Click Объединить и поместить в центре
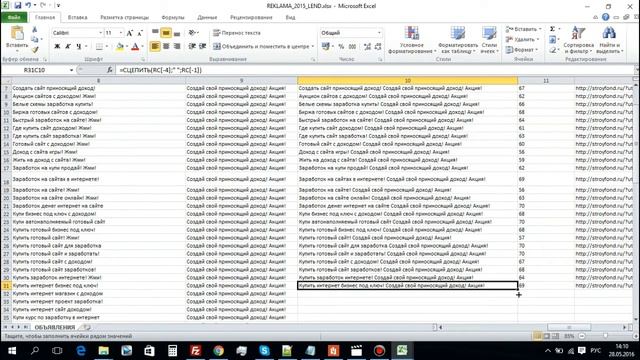Screen dimensions: 640x360 (x=264, y=47)
